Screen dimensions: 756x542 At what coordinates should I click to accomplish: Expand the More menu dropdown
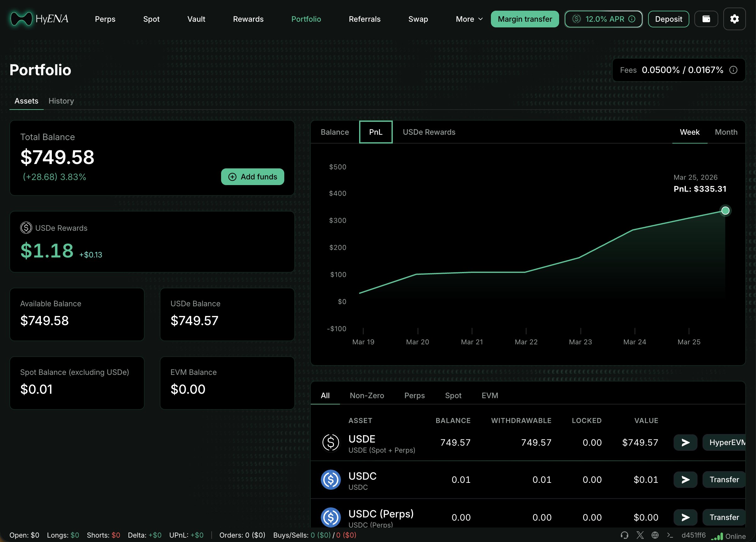[x=469, y=19]
